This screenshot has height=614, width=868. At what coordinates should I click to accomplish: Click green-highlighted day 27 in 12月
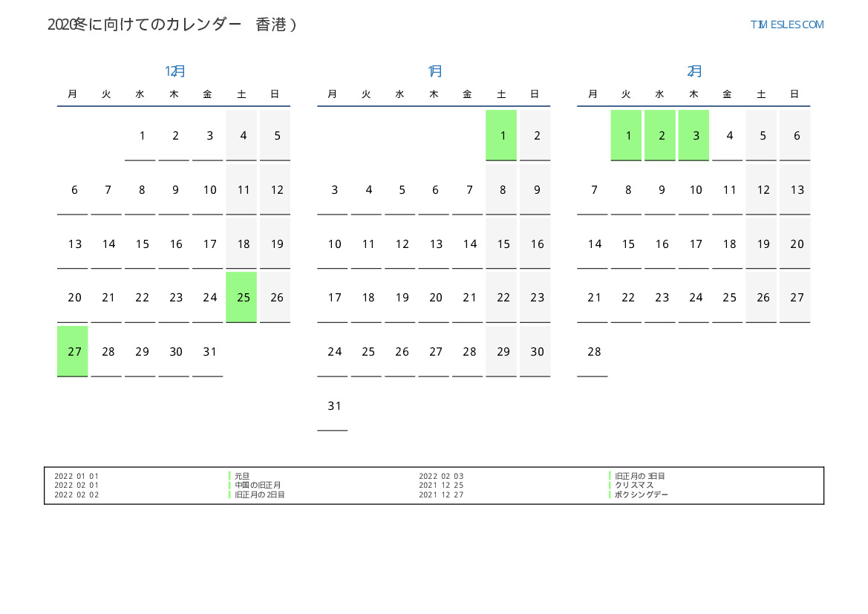pyautogui.click(x=73, y=352)
